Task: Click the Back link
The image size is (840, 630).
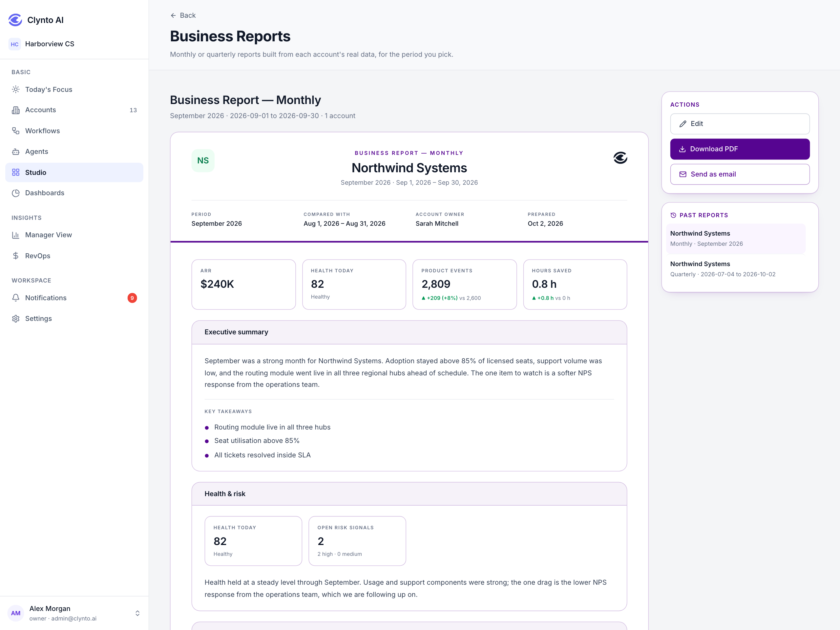Action: tap(183, 15)
